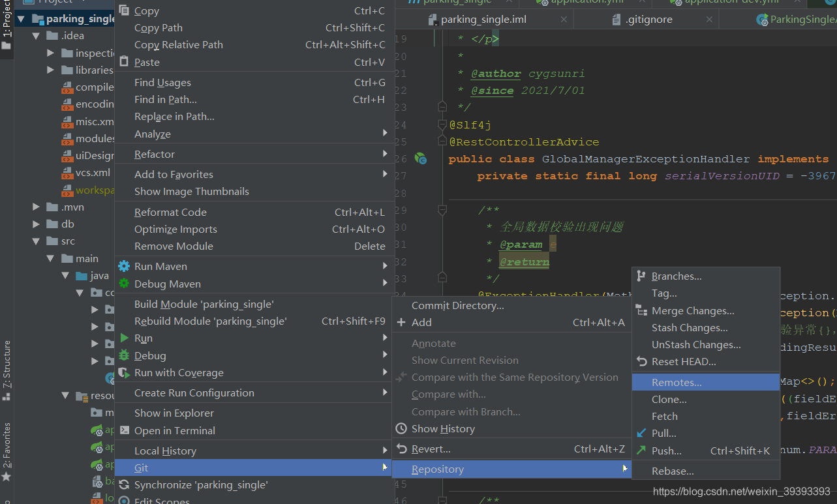Viewport: 837px width, 504px height.
Task: Collapse the main folder node
Action: [52, 258]
